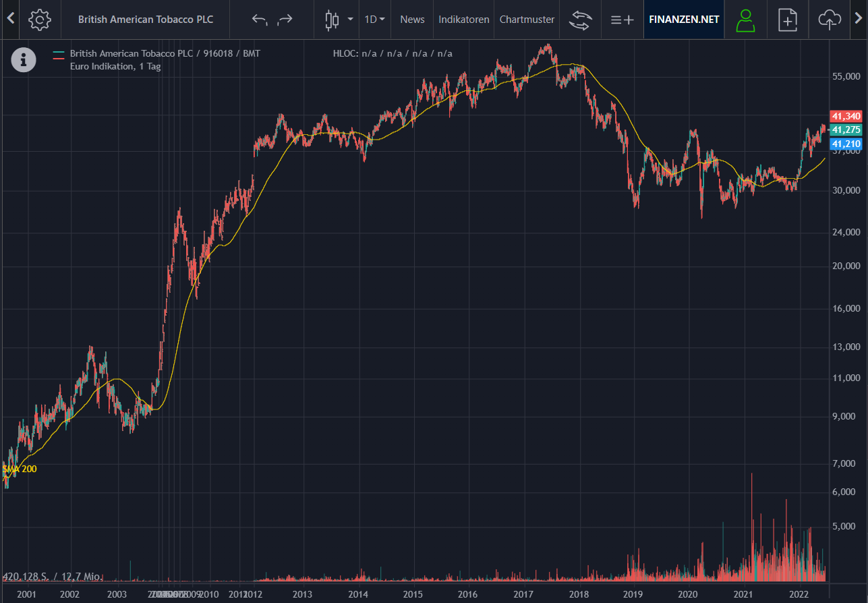Image resolution: width=868 pixels, height=603 pixels.
Task: Select the blue 41,210 price tag
Action: [x=846, y=144]
